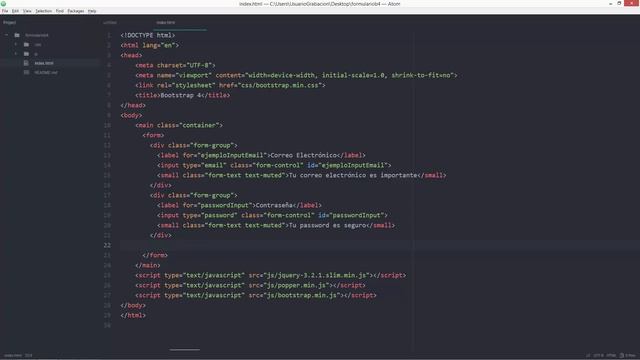Click the css folder icon
The height and width of the screenshot is (360, 640).
(26, 44)
